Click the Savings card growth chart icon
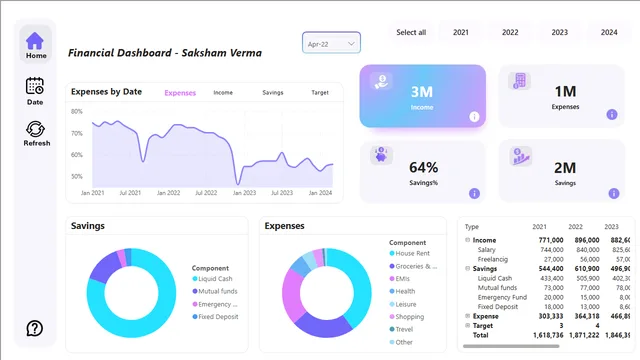The image size is (640, 360). 521,156
